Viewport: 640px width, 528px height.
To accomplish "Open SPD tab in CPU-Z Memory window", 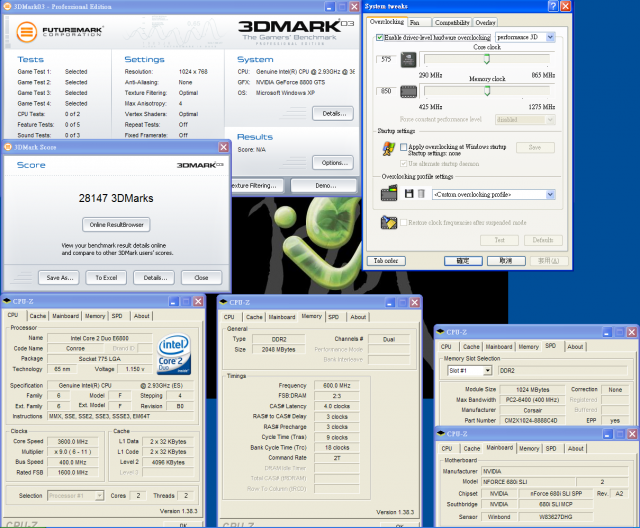I will [x=333, y=317].
